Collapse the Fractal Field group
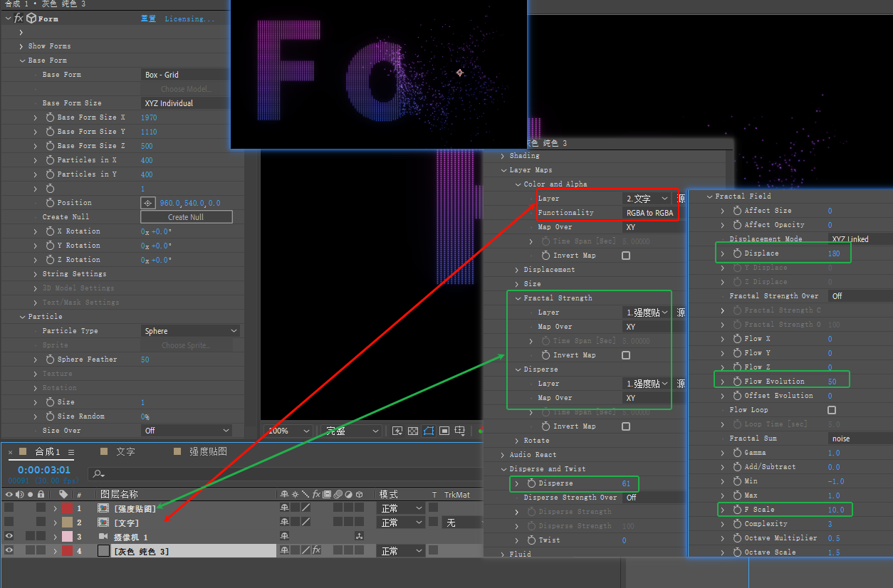Image resolution: width=893 pixels, height=588 pixels. (x=709, y=196)
